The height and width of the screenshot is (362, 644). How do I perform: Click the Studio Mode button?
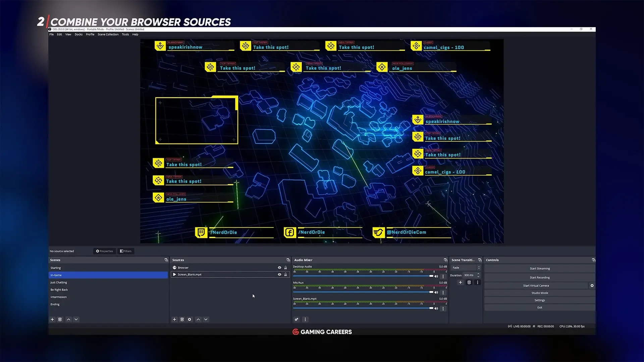point(540,293)
